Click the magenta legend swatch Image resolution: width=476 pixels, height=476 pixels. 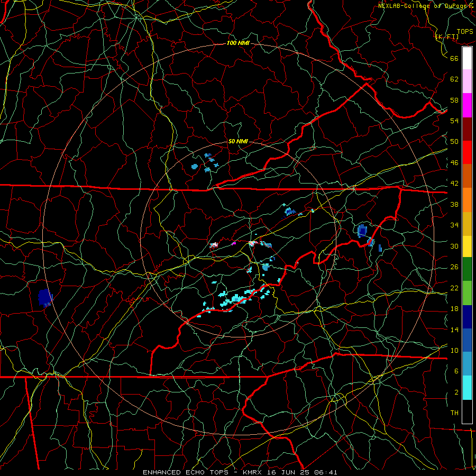pyautogui.click(x=467, y=105)
